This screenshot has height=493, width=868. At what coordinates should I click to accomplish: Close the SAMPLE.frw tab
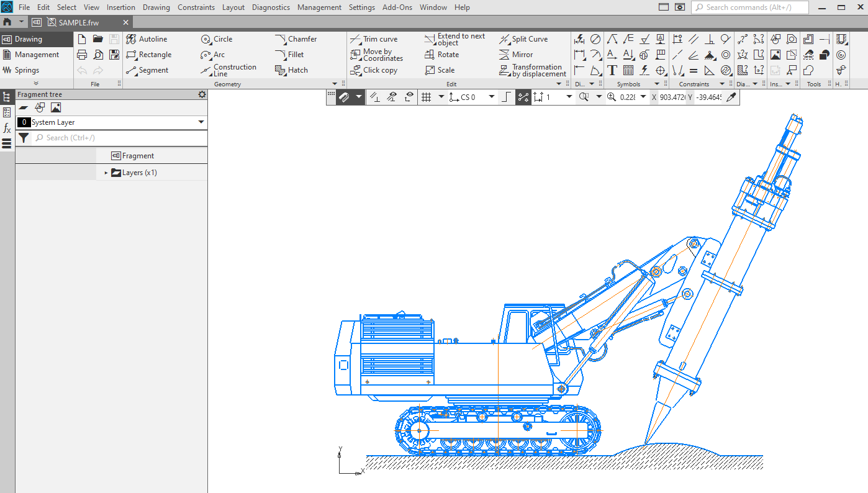click(125, 22)
